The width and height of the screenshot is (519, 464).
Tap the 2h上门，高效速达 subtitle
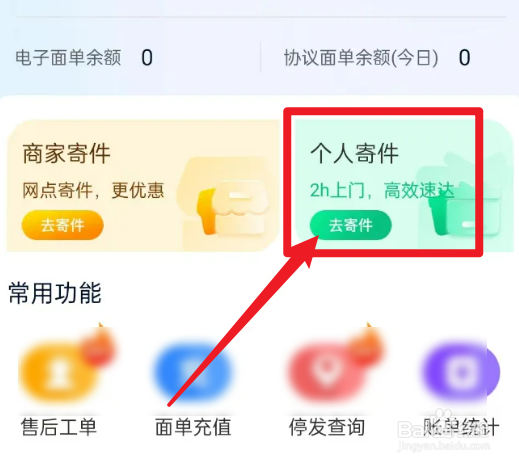(x=382, y=190)
